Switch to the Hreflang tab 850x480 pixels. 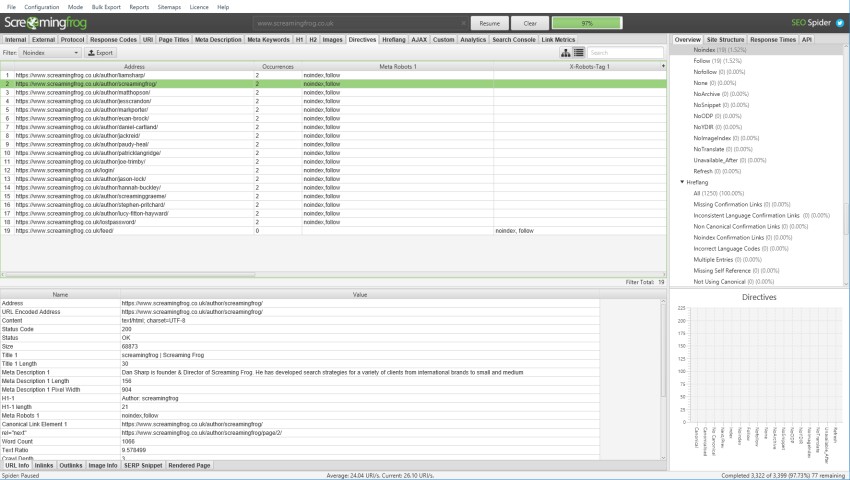click(x=394, y=40)
